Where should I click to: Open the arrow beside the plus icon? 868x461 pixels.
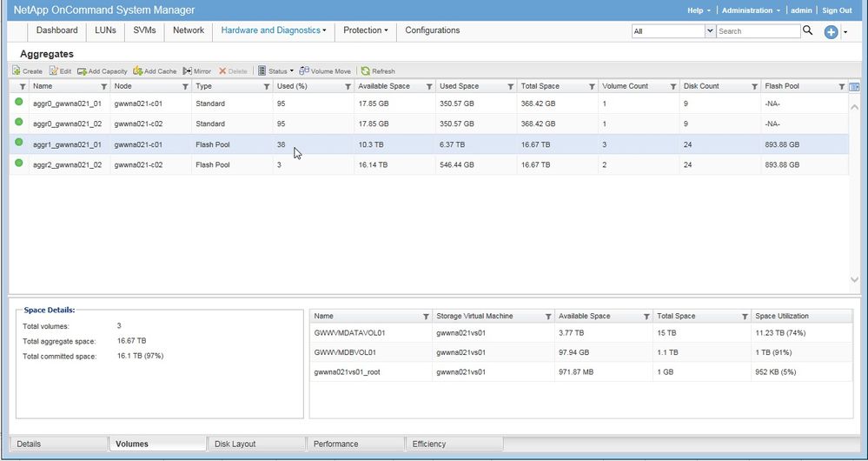tap(845, 33)
